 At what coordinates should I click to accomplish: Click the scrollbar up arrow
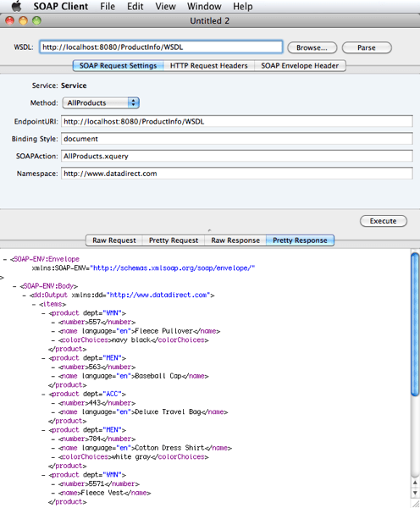[415, 483]
